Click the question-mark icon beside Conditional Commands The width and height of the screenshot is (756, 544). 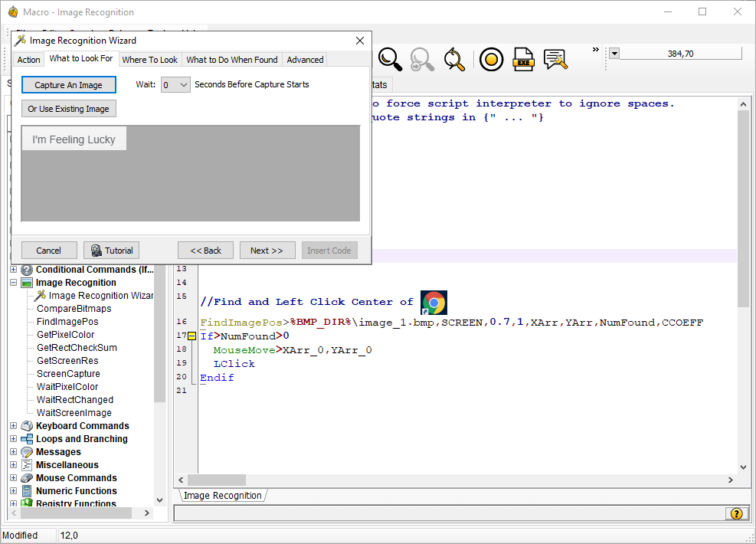coord(25,269)
